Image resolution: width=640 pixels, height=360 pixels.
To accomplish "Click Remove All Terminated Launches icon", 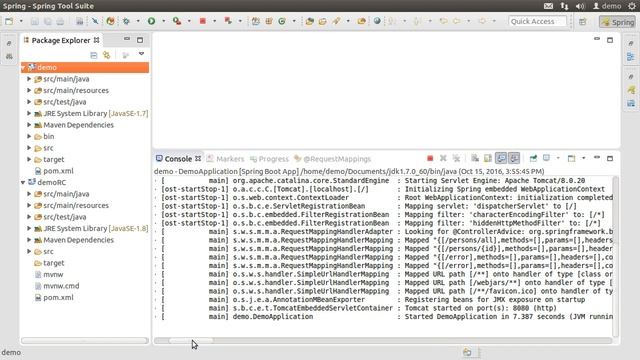I will coord(456,158).
